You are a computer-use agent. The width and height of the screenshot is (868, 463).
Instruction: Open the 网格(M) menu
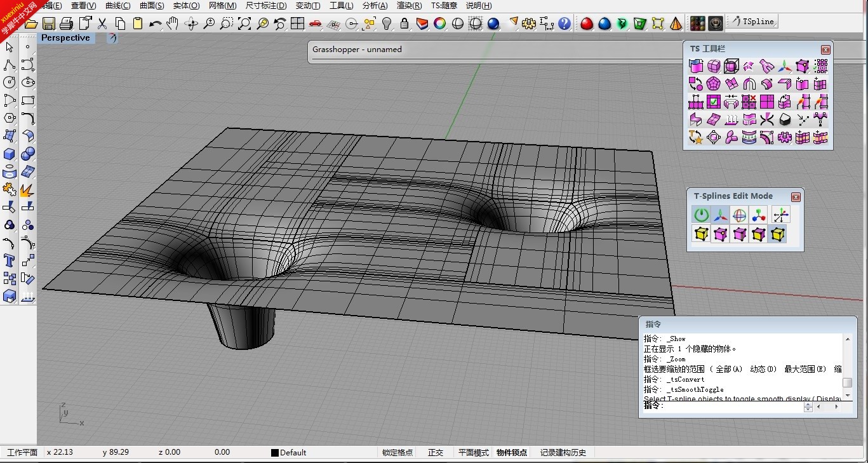(222, 6)
